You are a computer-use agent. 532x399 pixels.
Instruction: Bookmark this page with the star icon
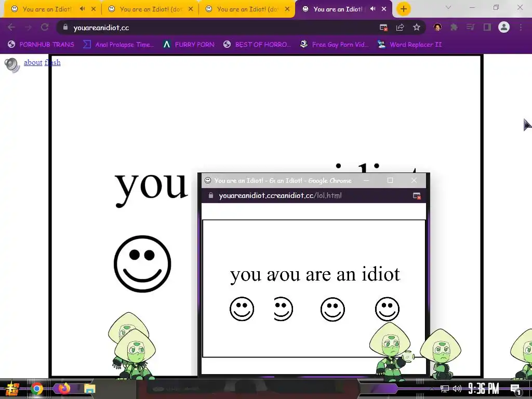417,27
